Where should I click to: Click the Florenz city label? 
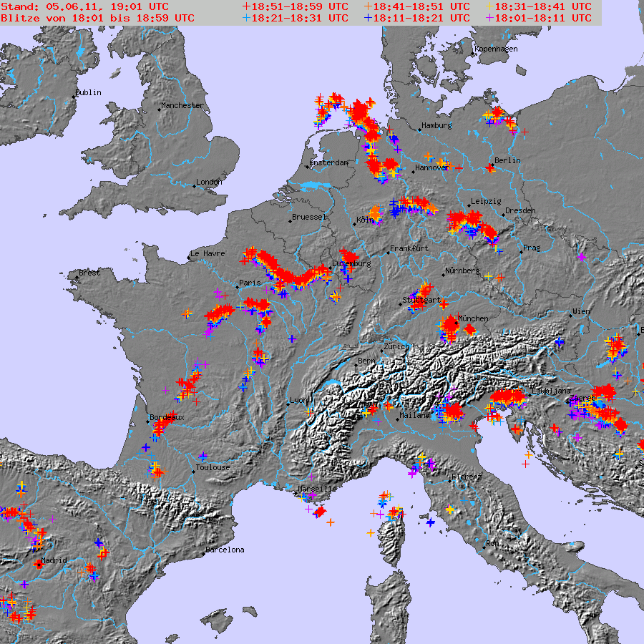click(467, 477)
